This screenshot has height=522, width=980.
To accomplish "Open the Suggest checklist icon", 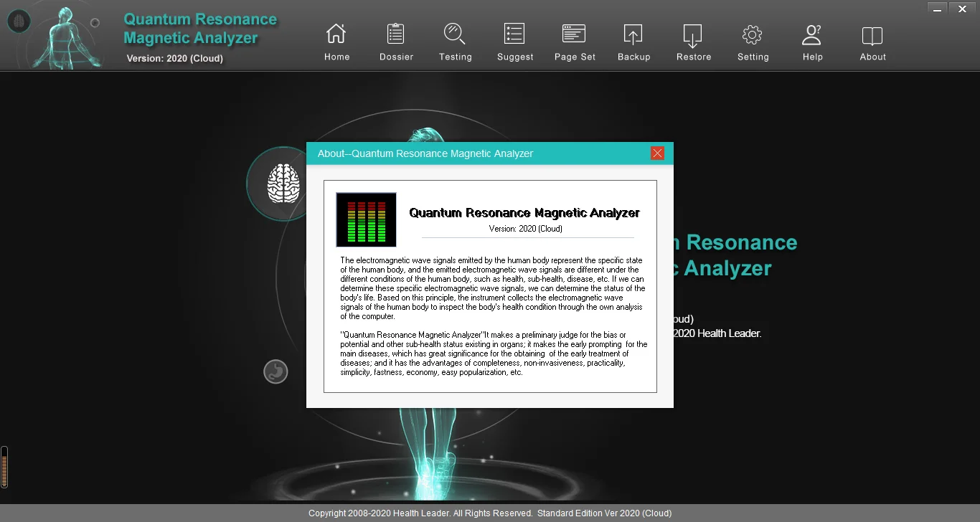I will [x=514, y=34].
